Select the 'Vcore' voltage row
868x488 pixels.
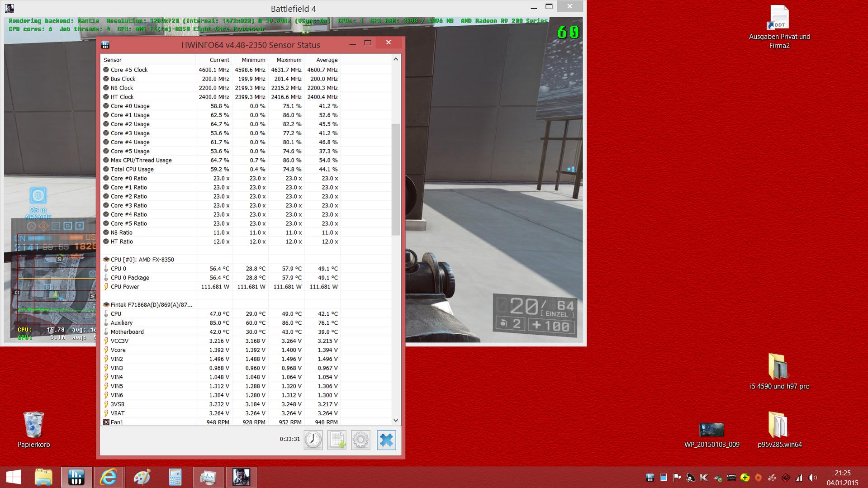pyautogui.click(x=246, y=350)
